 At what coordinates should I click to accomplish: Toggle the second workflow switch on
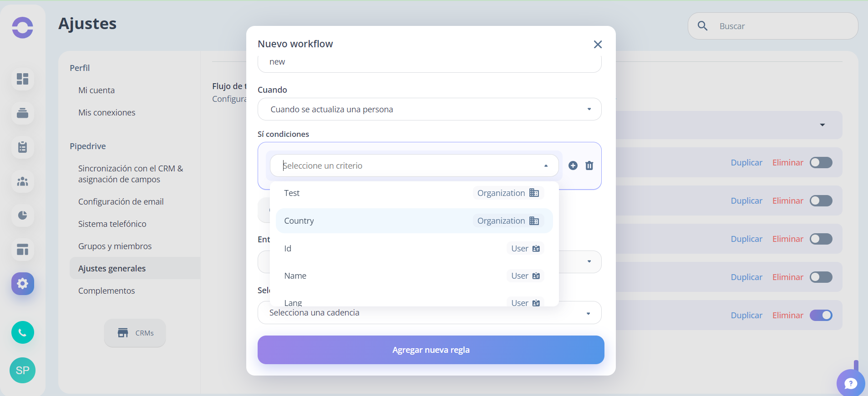(x=821, y=201)
